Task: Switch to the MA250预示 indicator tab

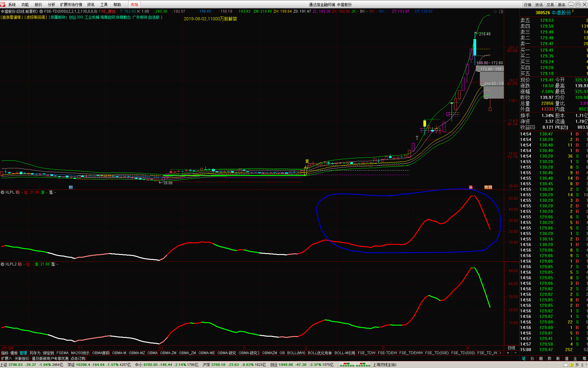Action: pyautogui.click(x=80, y=353)
